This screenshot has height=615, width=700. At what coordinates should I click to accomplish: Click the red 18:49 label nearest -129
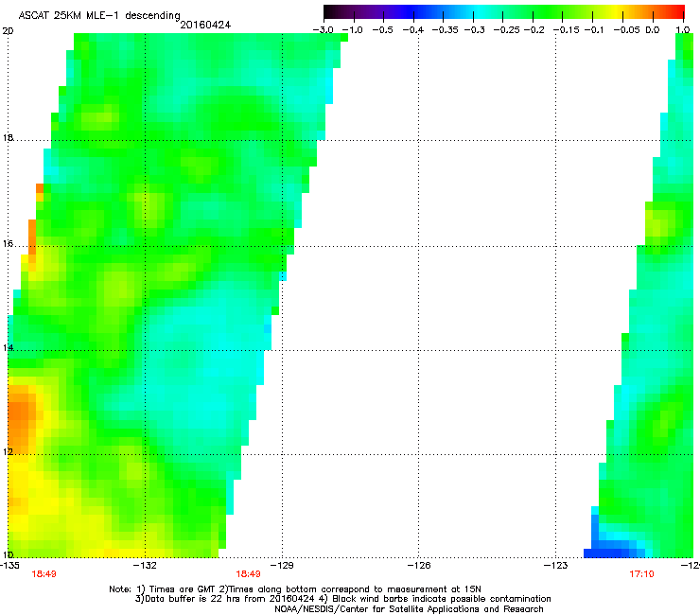click(248, 574)
